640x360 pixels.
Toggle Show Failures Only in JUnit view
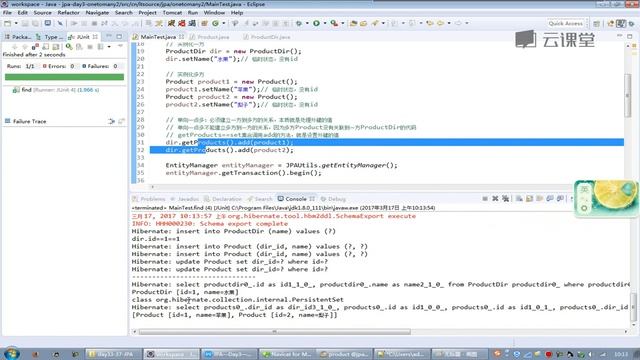(x=35, y=47)
